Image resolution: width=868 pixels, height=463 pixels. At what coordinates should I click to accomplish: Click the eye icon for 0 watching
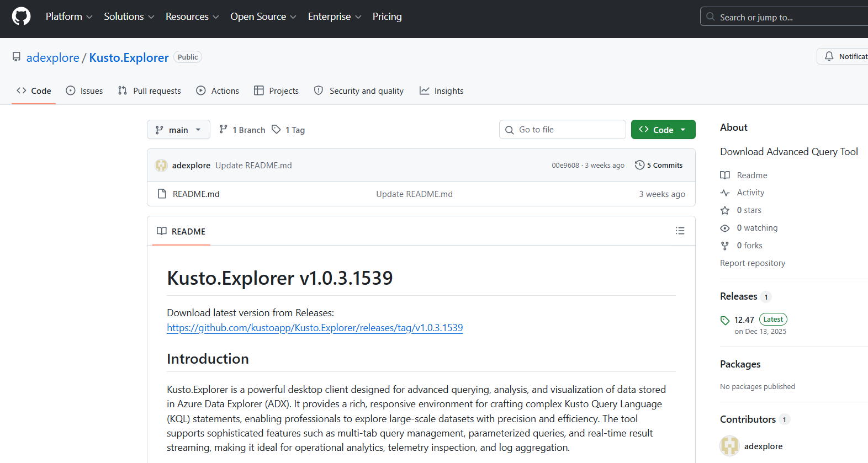pos(725,228)
